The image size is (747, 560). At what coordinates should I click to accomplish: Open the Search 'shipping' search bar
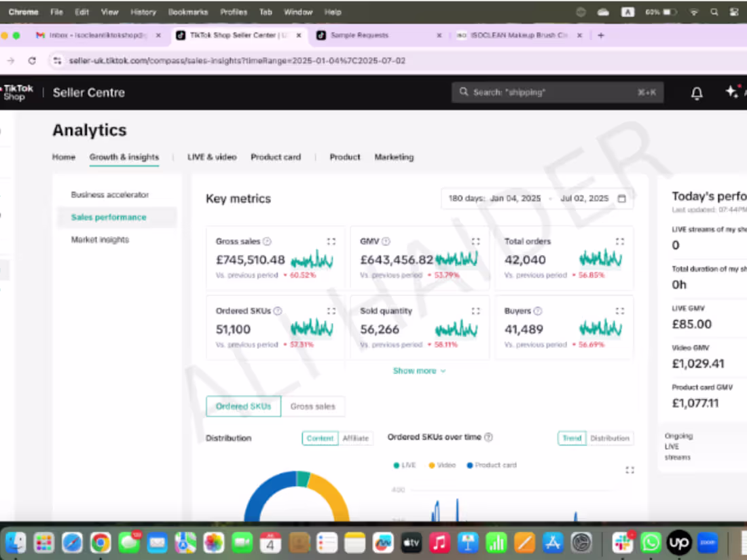(557, 92)
